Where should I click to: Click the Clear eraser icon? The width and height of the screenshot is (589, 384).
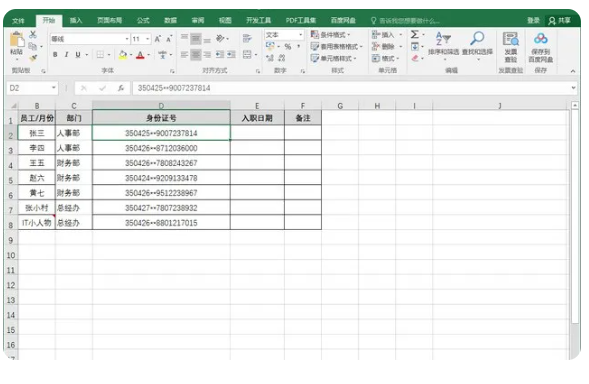(415, 58)
